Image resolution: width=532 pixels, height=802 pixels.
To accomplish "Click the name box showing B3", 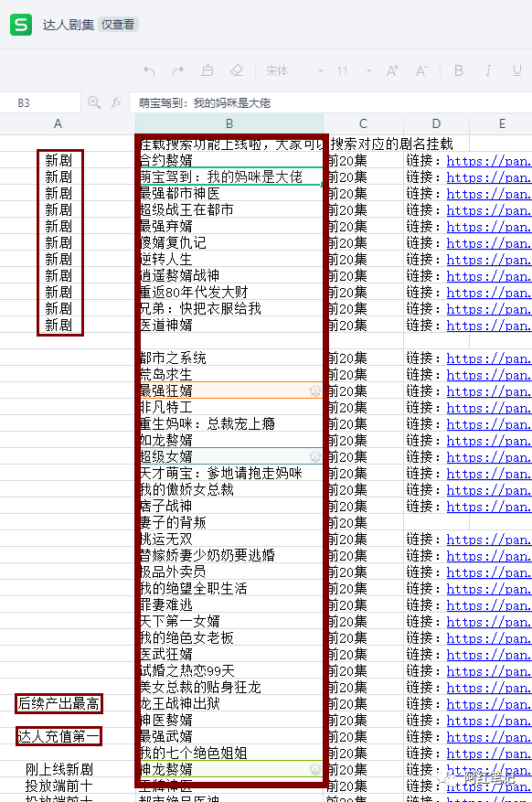I will 40,102.
